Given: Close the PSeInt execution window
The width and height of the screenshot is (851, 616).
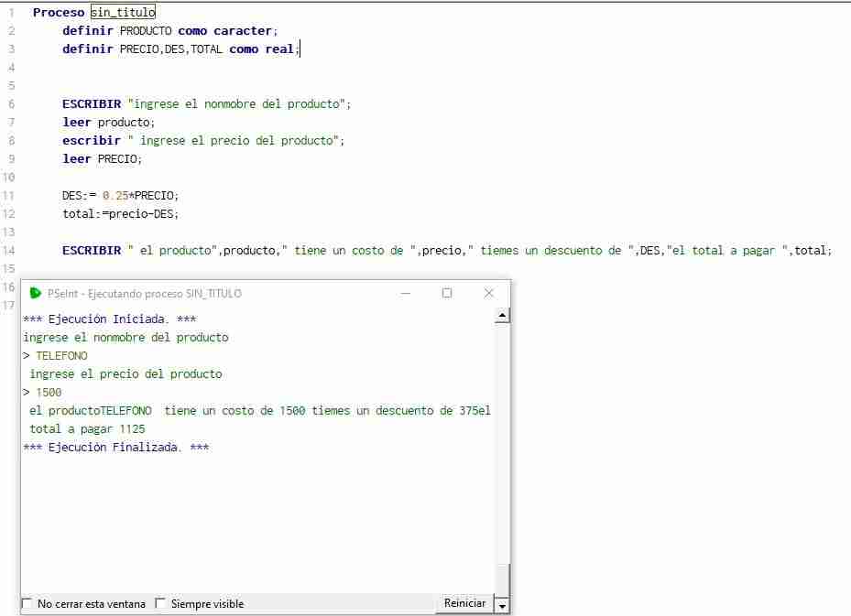Looking at the screenshot, I should pyautogui.click(x=488, y=294).
